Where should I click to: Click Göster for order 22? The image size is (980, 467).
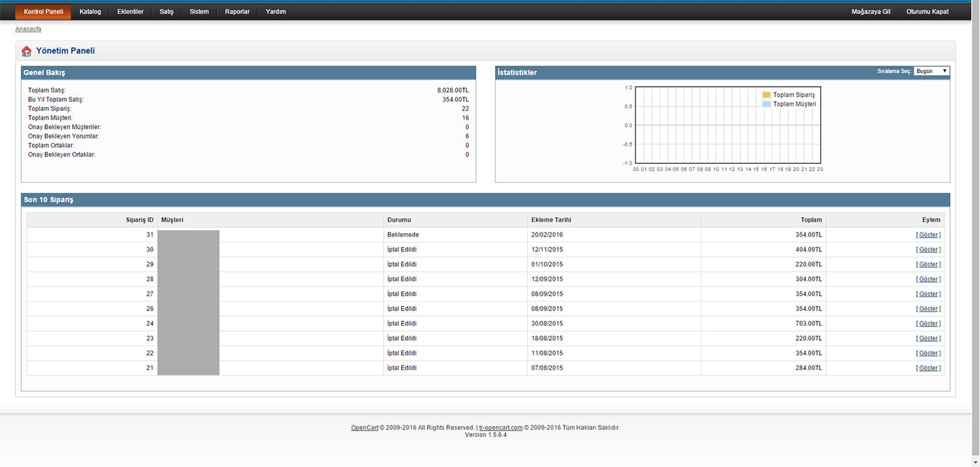928,353
